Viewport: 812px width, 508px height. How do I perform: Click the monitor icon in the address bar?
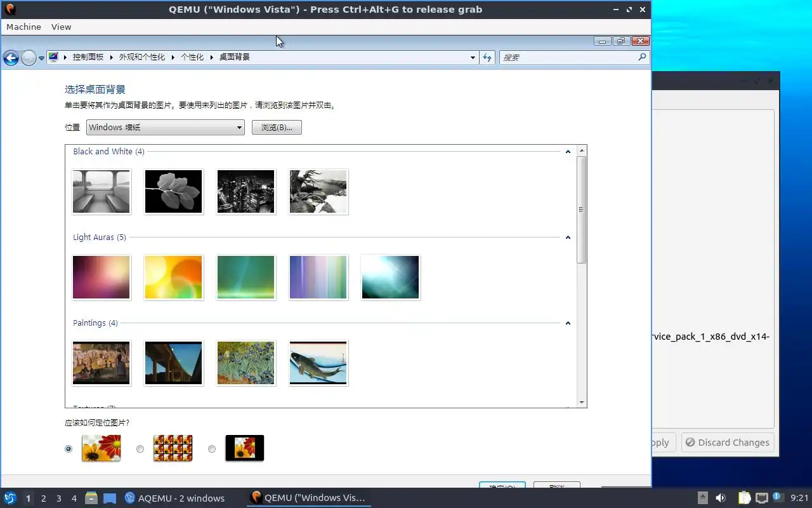pos(53,57)
